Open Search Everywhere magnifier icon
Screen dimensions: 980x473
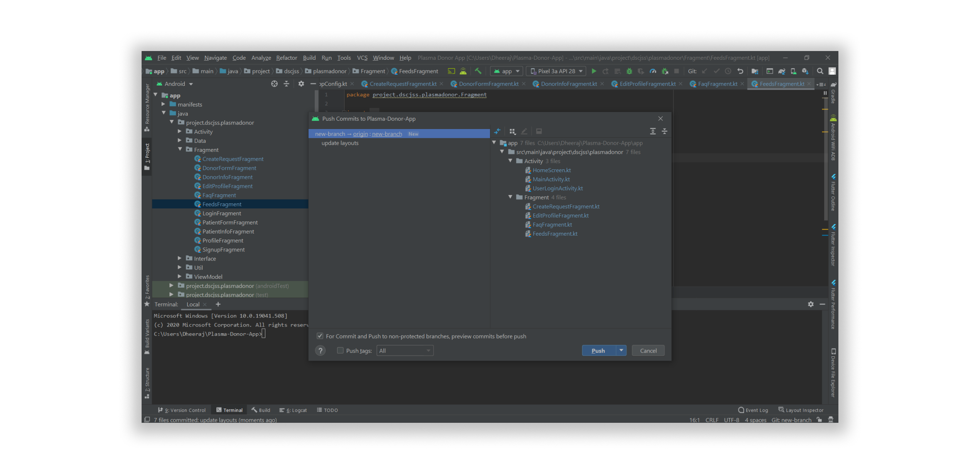click(x=820, y=71)
